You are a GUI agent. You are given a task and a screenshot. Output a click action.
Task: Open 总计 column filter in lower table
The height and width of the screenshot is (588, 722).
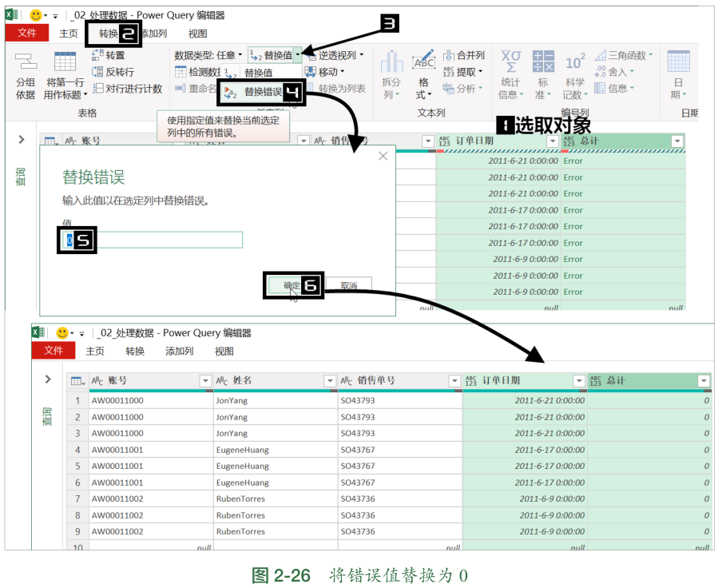point(704,381)
